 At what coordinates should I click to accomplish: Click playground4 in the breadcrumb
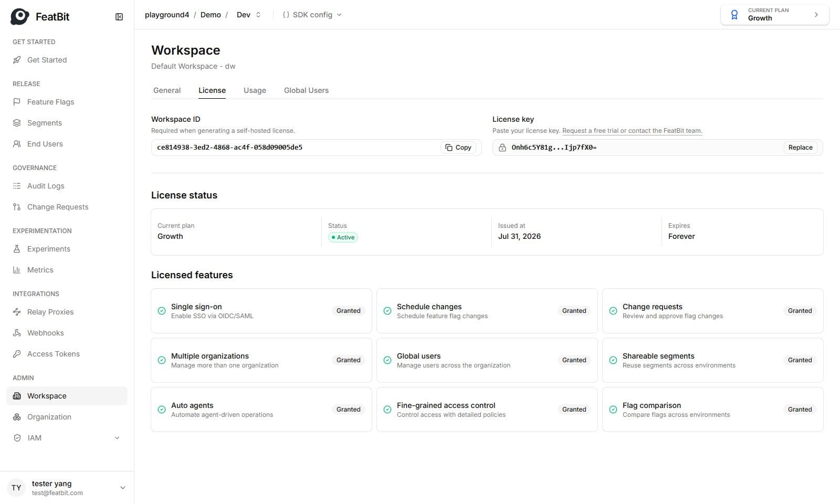pyautogui.click(x=167, y=15)
